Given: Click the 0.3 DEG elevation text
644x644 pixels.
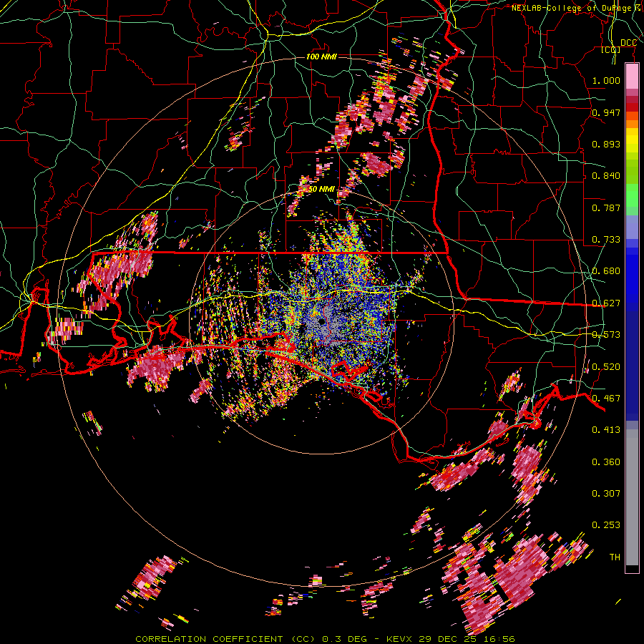Looking at the screenshot, I should click(x=344, y=639).
